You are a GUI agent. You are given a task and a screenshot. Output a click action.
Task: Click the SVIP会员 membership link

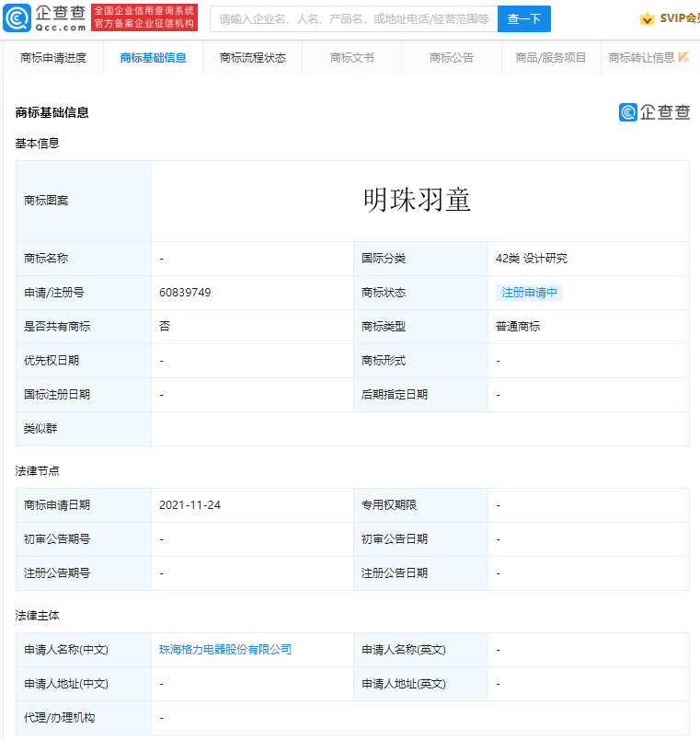679,18
